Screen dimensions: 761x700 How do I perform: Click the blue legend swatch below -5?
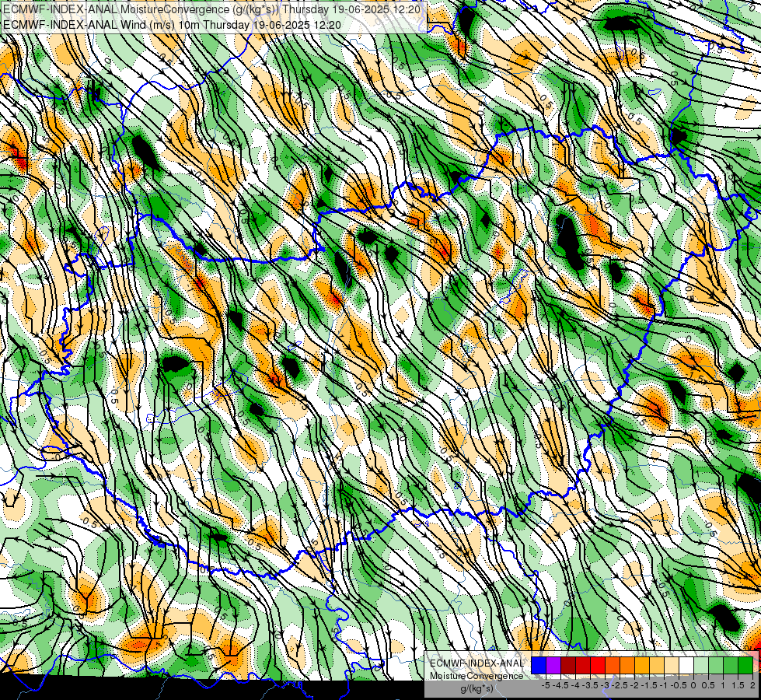click(539, 665)
